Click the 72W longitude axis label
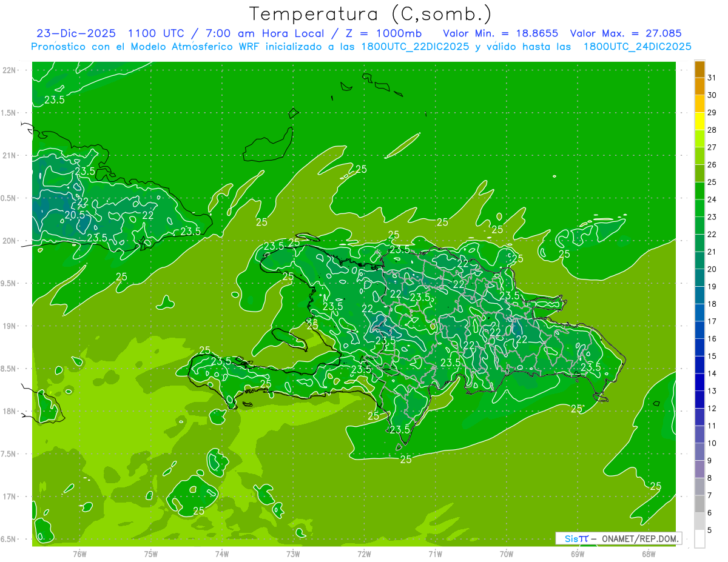Image resolution: width=728 pixels, height=562 pixels. pos(364,554)
